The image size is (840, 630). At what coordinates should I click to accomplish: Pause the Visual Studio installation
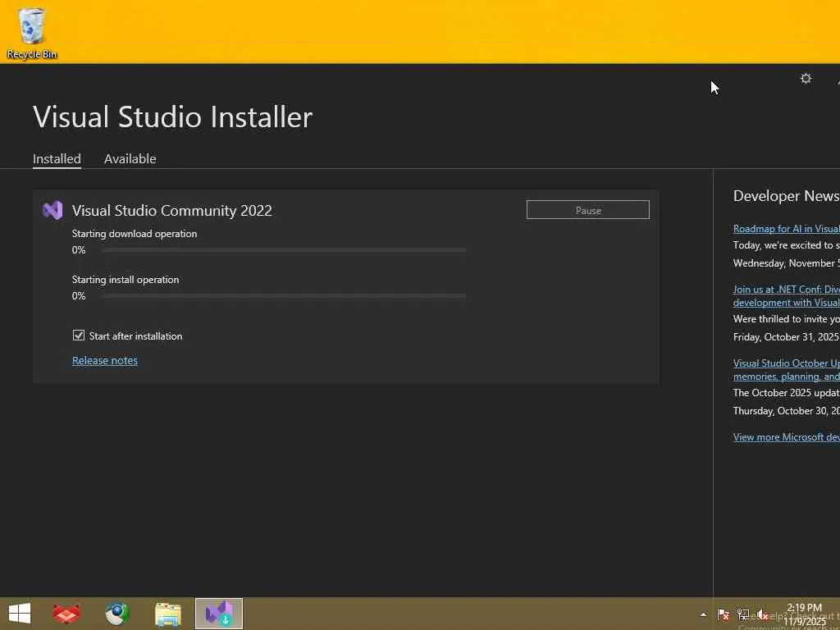pyautogui.click(x=587, y=210)
